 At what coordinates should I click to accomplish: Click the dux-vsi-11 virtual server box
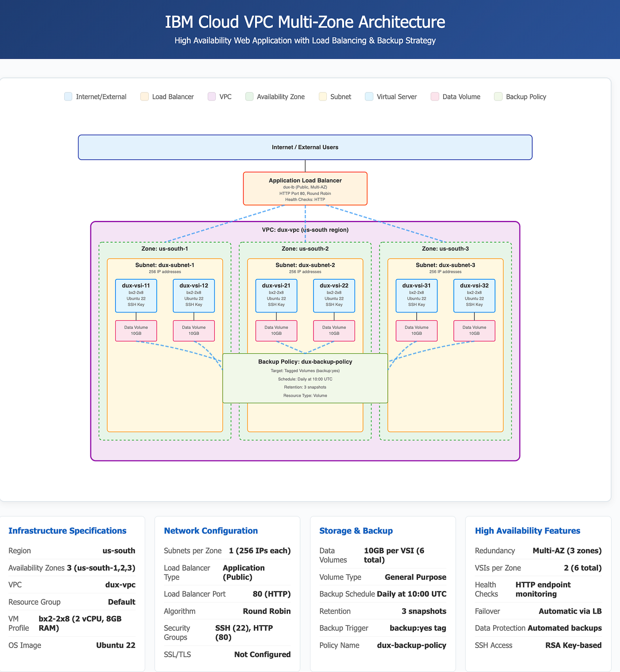coord(136,296)
